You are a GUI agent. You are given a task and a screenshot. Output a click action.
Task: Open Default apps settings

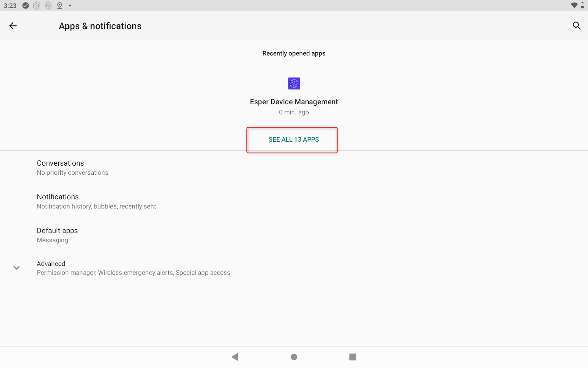294,235
